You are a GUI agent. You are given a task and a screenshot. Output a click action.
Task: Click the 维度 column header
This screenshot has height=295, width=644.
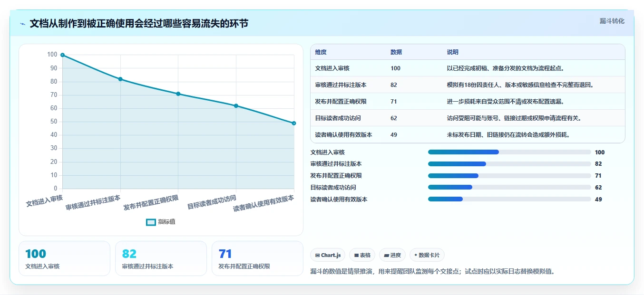tap(321, 52)
